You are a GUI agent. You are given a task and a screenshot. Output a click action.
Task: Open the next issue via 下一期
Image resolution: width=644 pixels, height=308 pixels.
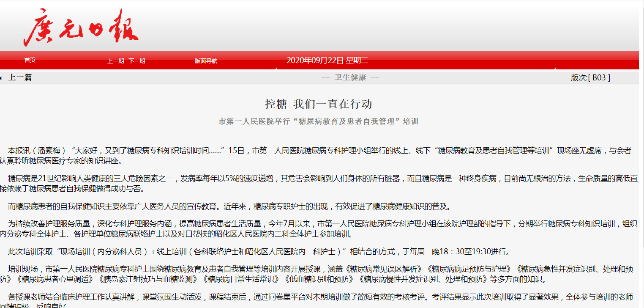click(x=136, y=61)
